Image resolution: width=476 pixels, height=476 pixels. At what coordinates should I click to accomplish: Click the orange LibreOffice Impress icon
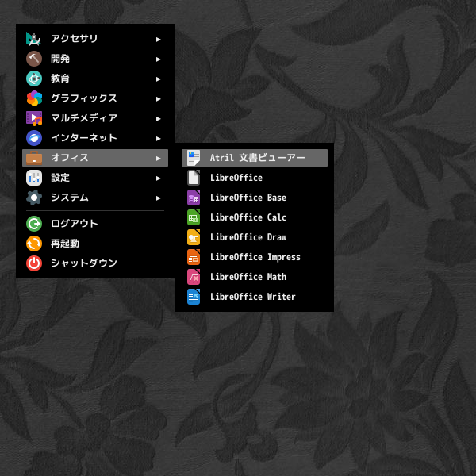tap(194, 257)
